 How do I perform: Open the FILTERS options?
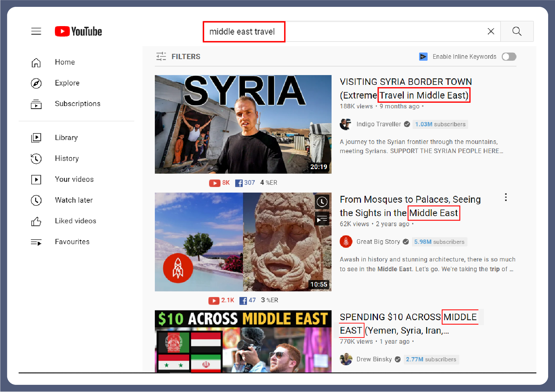click(178, 56)
